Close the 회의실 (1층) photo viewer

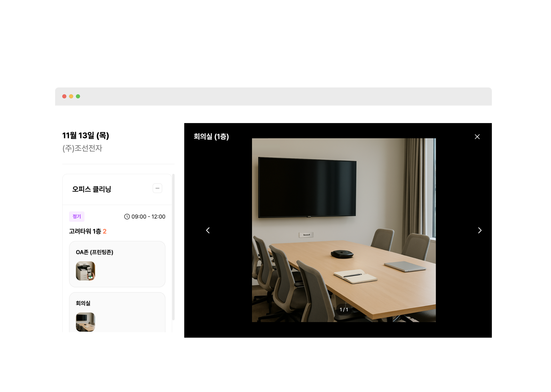point(477,137)
